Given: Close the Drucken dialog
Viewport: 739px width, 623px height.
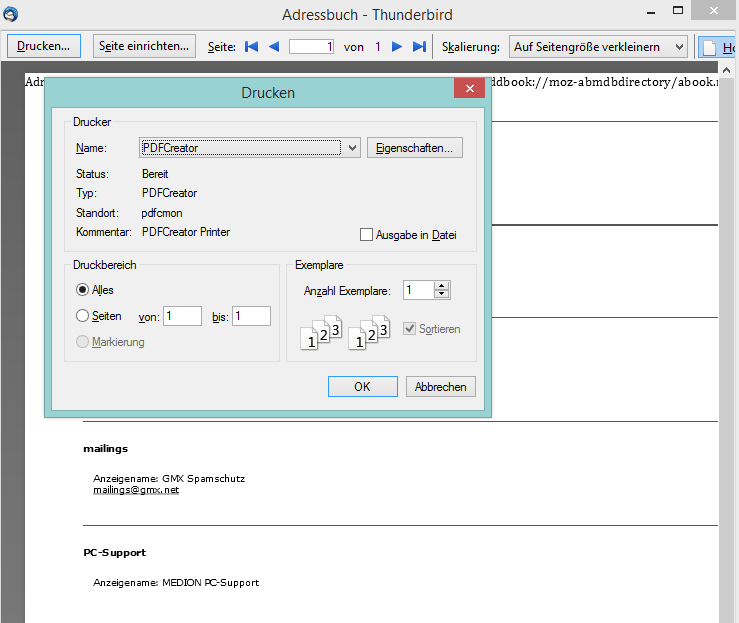Looking at the screenshot, I should click(469, 88).
